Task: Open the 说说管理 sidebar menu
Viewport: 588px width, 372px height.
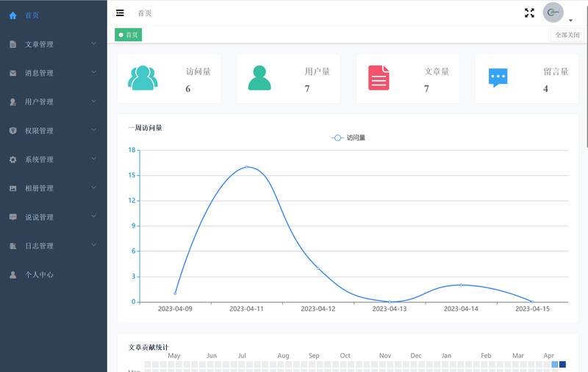Action: pyautogui.click(x=53, y=217)
